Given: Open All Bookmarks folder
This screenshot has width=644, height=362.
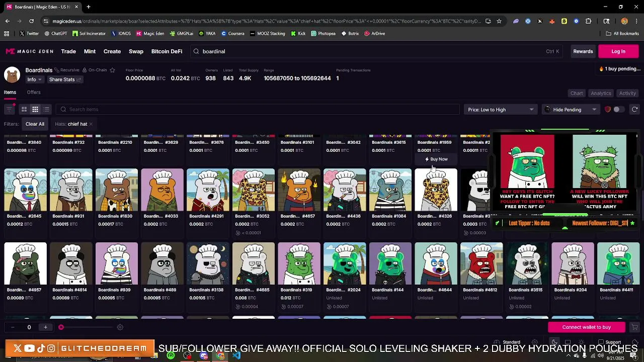Looking at the screenshot, I should tap(622, 34).
